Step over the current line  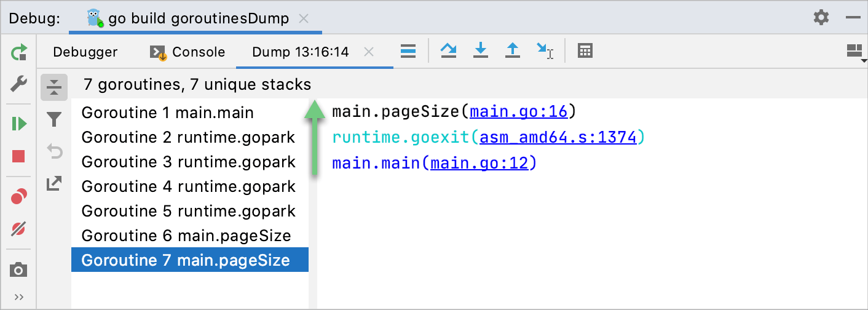449,51
